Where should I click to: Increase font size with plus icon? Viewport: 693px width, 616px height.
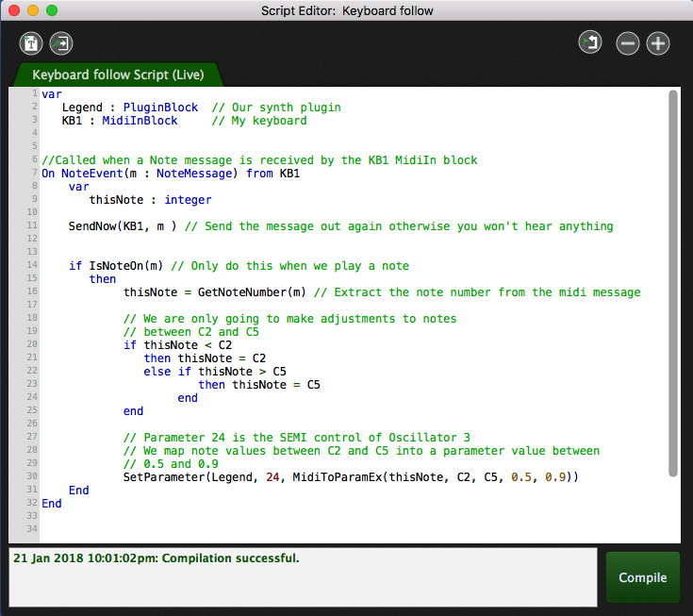(658, 43)
